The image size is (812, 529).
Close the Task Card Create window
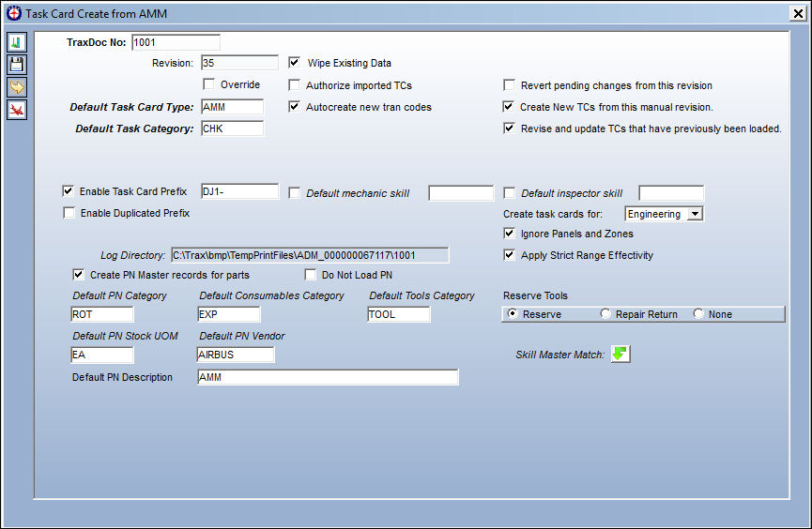[798, 13]
